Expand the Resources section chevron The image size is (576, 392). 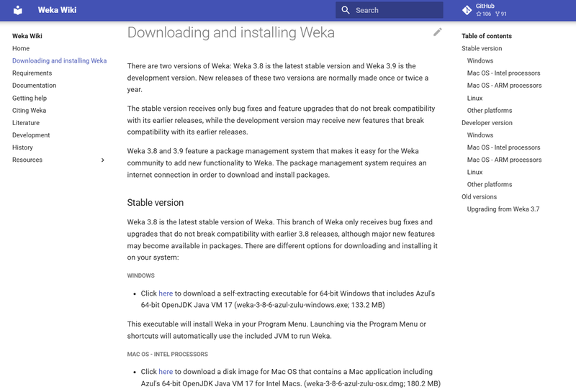(103, 160)
